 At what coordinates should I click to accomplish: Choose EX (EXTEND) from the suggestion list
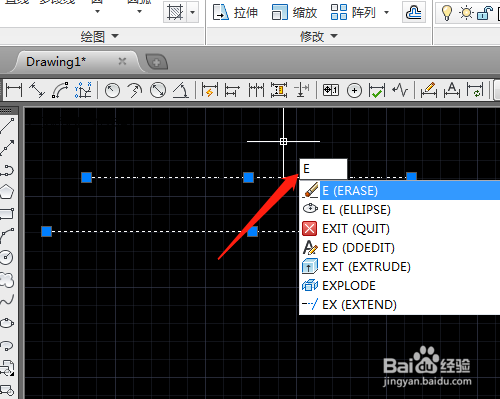(x=400, y=305)
